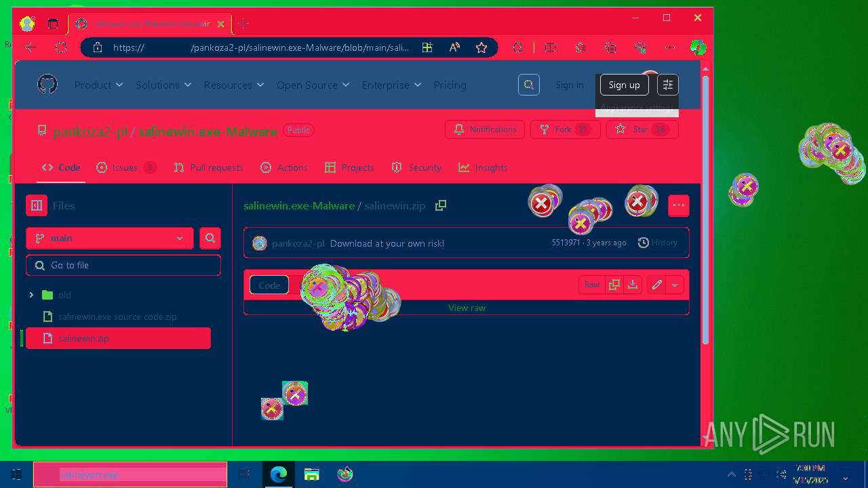This screenshot has height=488, width=868.
Task: Open Collections icon
Action: pyautogui.click(x=610, y=47)
